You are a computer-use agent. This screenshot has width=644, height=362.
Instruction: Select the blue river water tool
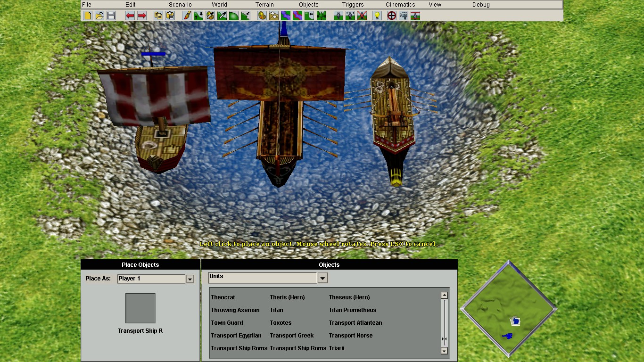(286, 16)
